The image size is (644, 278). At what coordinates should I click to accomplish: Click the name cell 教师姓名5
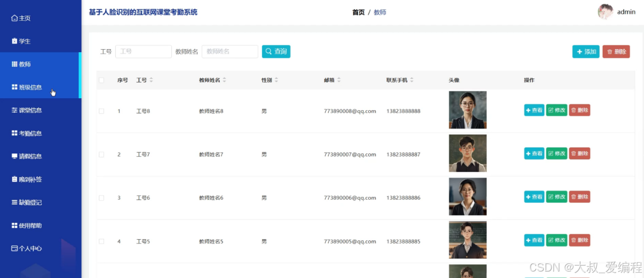(211, 241)
